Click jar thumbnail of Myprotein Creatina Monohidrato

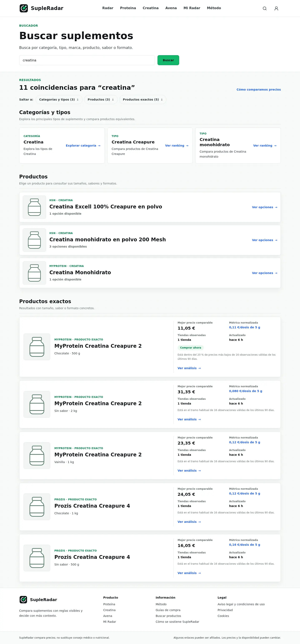34,273
